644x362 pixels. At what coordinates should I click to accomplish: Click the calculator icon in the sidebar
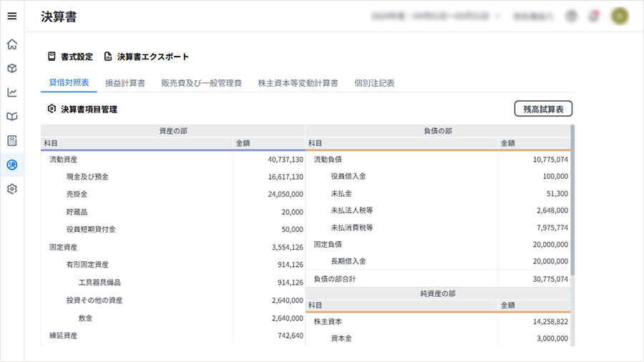(11, 140)
